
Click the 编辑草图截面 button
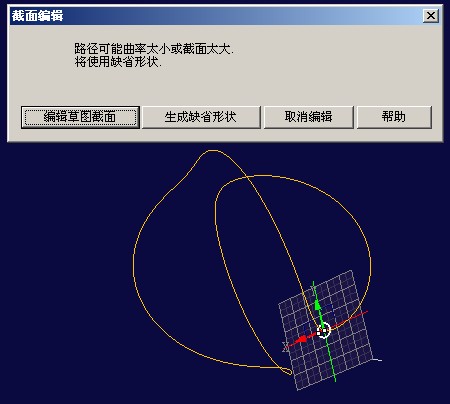(80, 117)
